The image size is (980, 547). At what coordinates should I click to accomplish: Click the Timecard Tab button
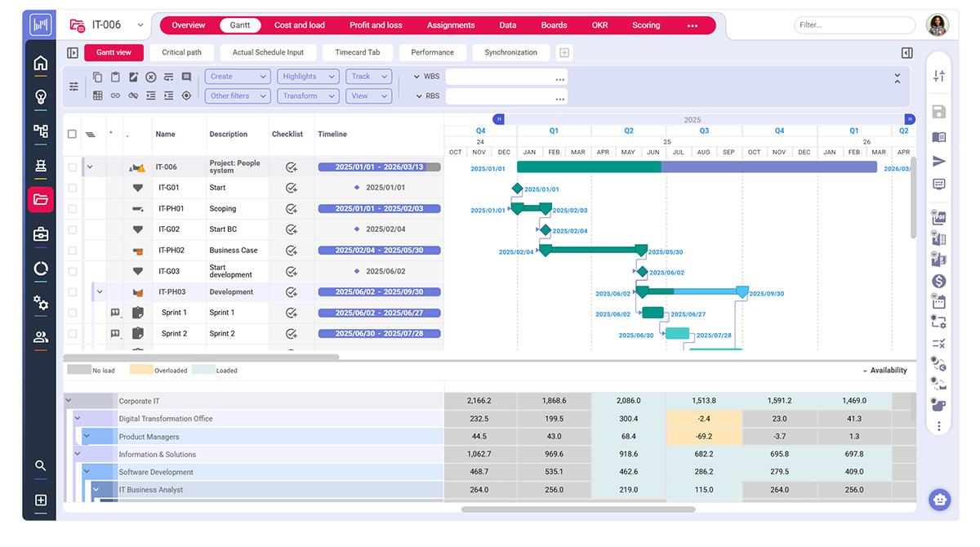coord(357,52)
